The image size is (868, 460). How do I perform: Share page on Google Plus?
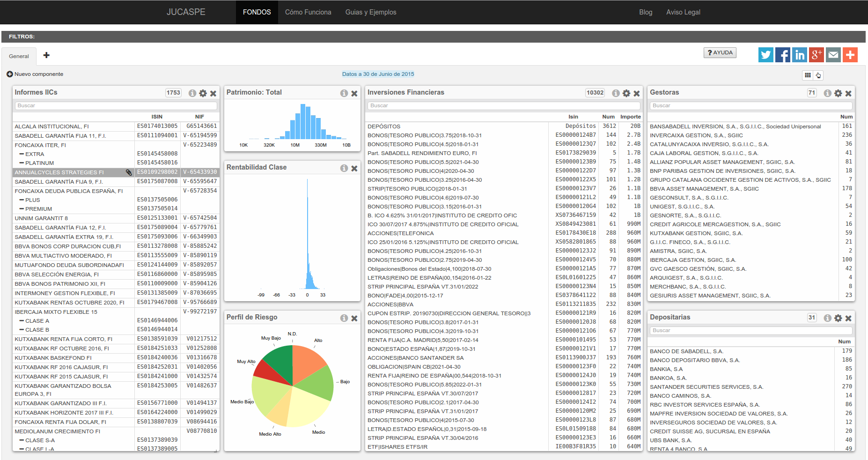tap(816, 55)
